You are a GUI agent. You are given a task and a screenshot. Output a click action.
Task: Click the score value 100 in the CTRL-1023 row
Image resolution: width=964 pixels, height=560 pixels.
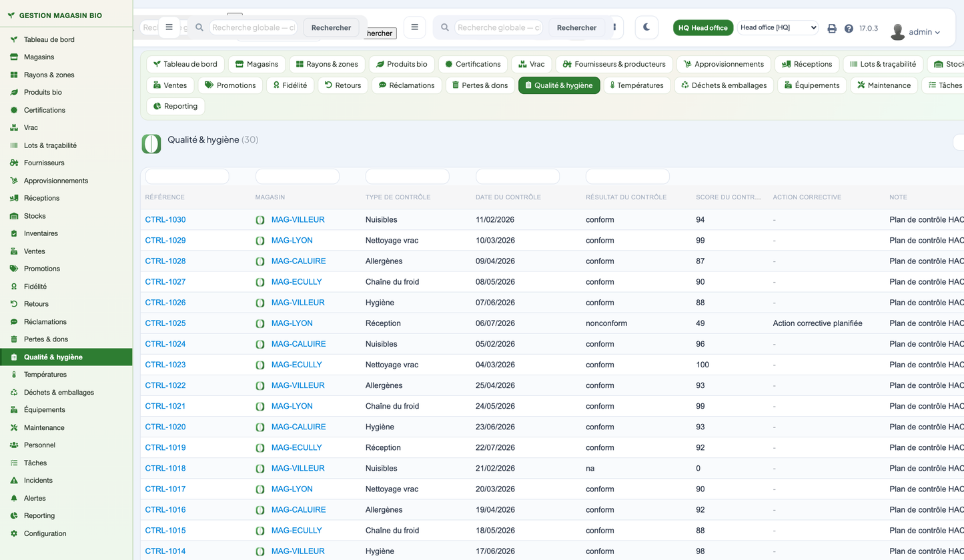(x=702, y=365)
